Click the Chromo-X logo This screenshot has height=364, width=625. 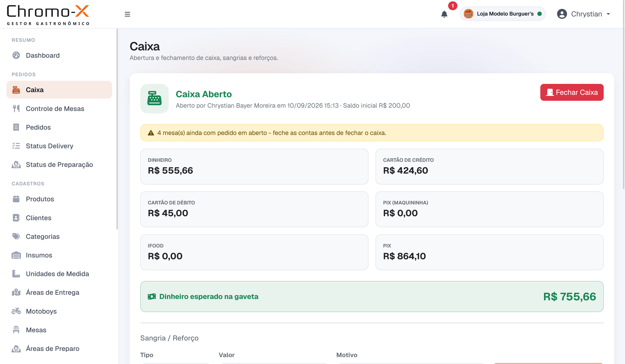pyautogui.click(x=48, y=15)
